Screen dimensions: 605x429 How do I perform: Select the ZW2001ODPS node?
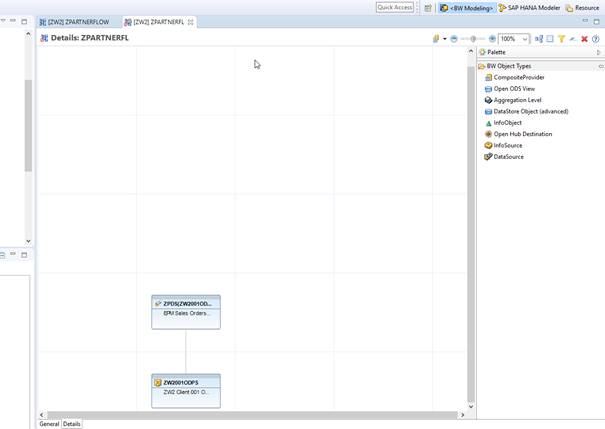point(186,391)
